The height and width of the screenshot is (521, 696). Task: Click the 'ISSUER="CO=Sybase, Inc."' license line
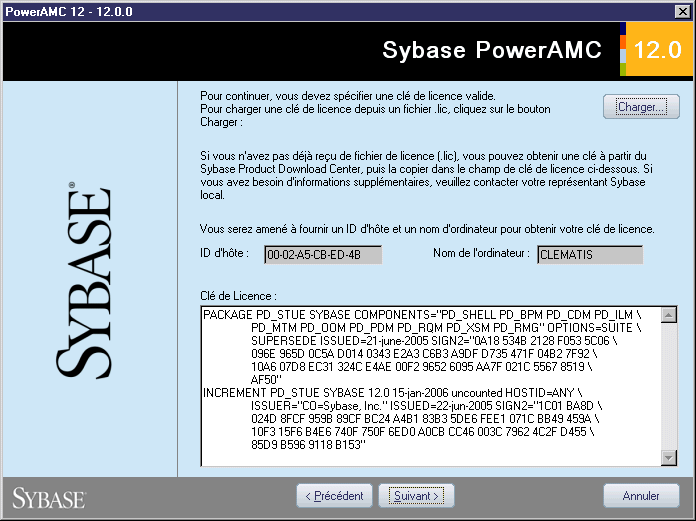tap(427, 406)
